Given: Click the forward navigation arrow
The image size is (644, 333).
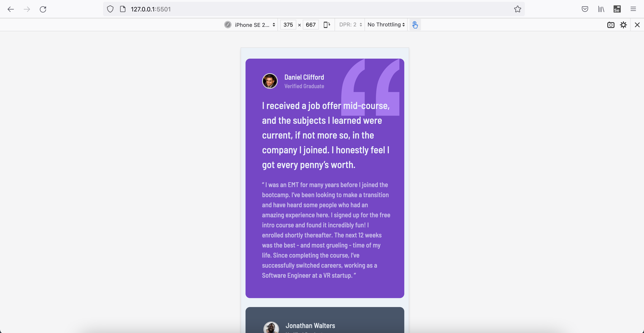Looking at the screenshot, I should tap(27, 9).
